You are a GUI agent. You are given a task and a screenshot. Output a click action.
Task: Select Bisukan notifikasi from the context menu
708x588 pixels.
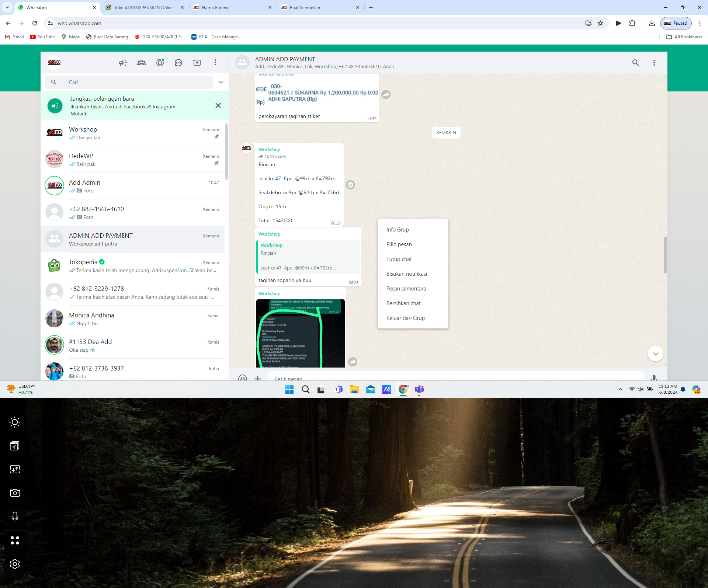[x=406, y=274]
